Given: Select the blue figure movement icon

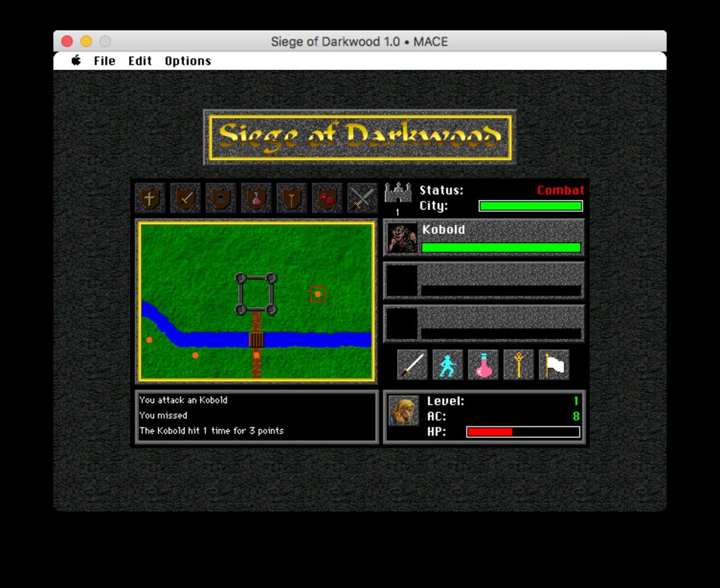Looking at the screenshot, I should pos(447,364).
